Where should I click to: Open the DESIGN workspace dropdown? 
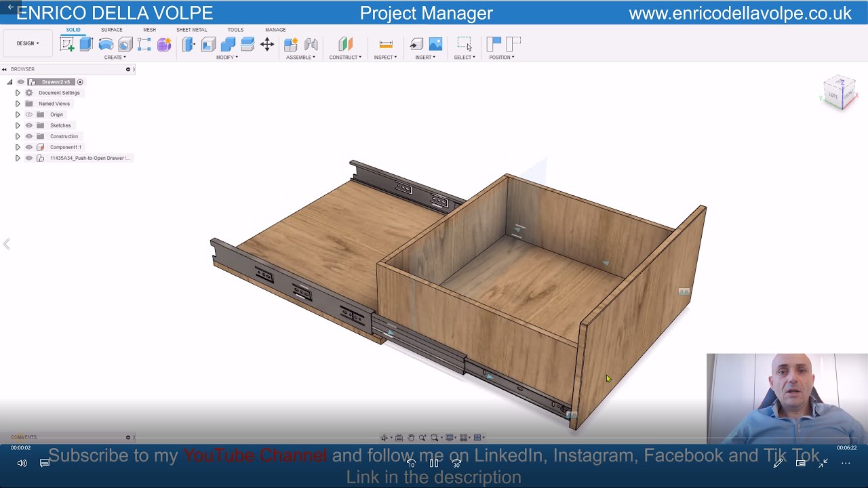(28, 43)
